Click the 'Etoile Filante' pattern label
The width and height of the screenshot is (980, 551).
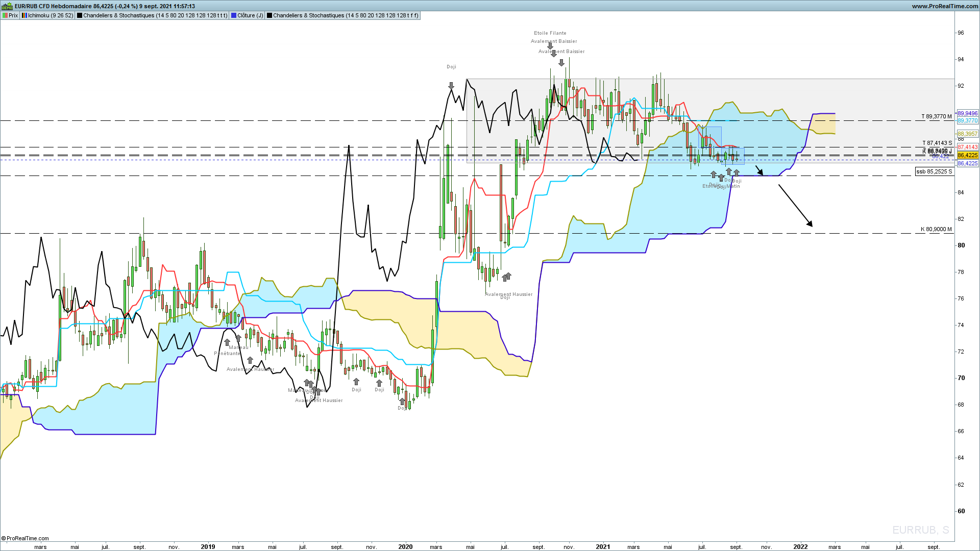tap(550, 33)
